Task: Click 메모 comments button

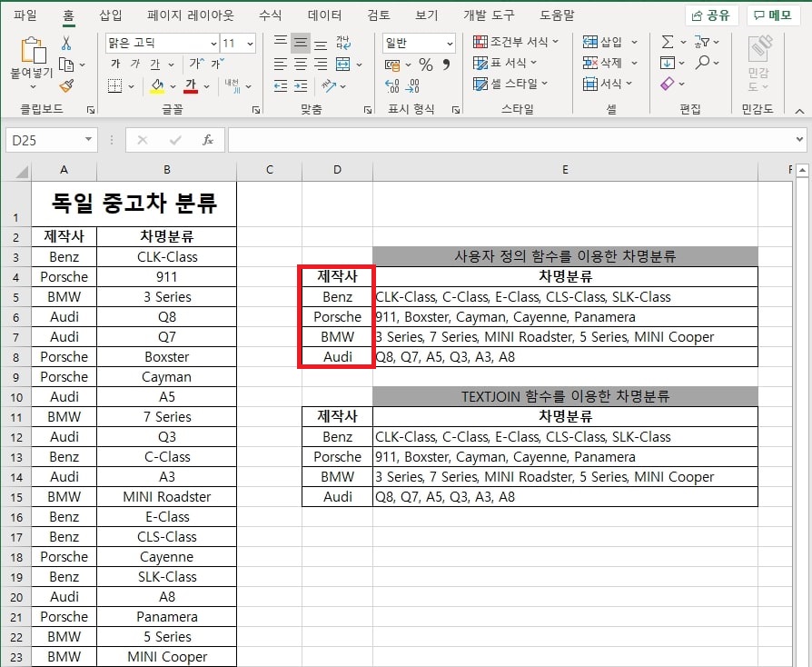Action: click(773, 15)
